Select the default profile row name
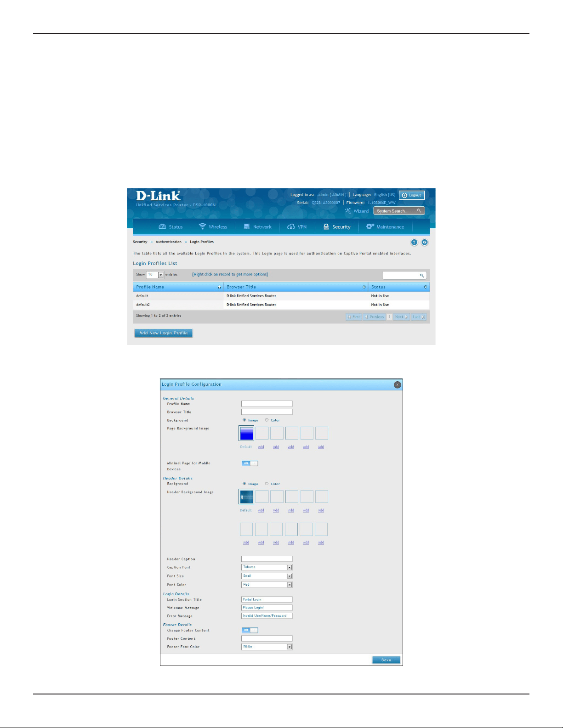Screen dimensions: 563x728 [142, 296]
